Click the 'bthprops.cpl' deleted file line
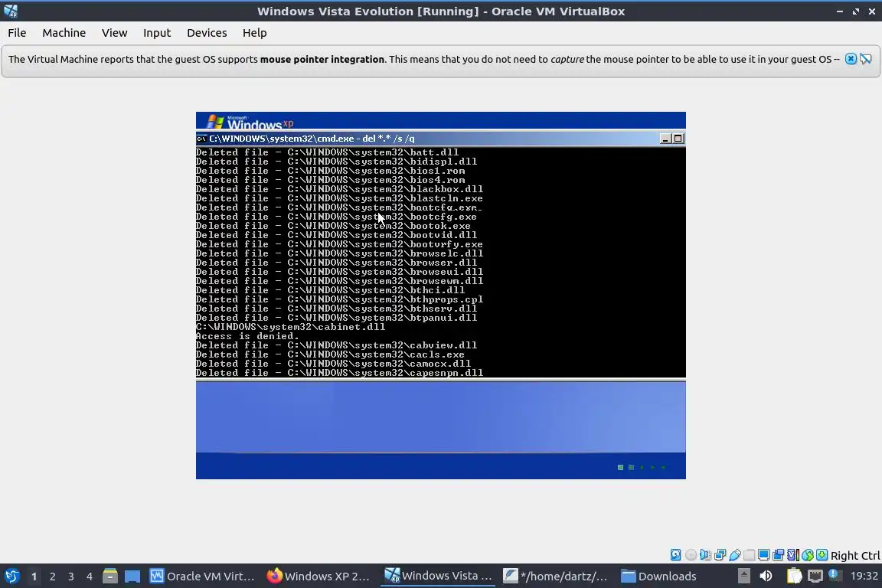Viewport: 882px width, 588px height. [339, 299]
